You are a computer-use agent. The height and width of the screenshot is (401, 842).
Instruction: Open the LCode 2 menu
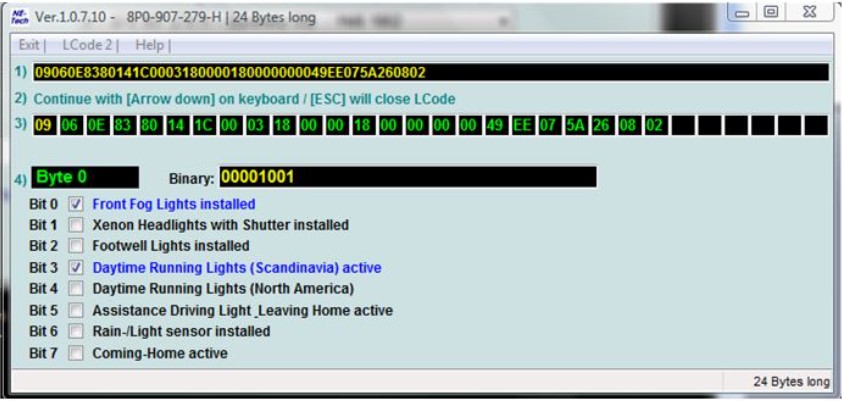point(88,45)
